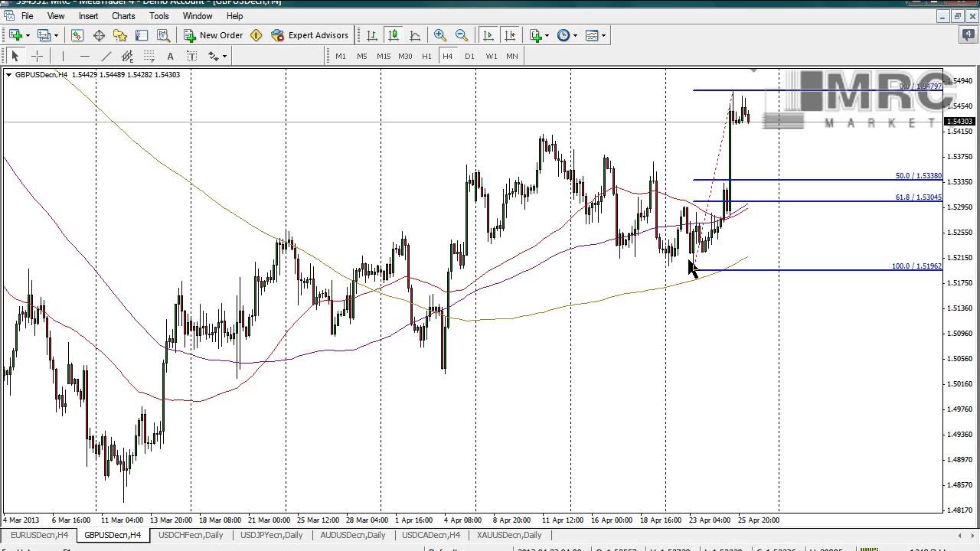980x551 pixels.
Task: Switch to candlestick chart mode
Action: pos(394,35)
